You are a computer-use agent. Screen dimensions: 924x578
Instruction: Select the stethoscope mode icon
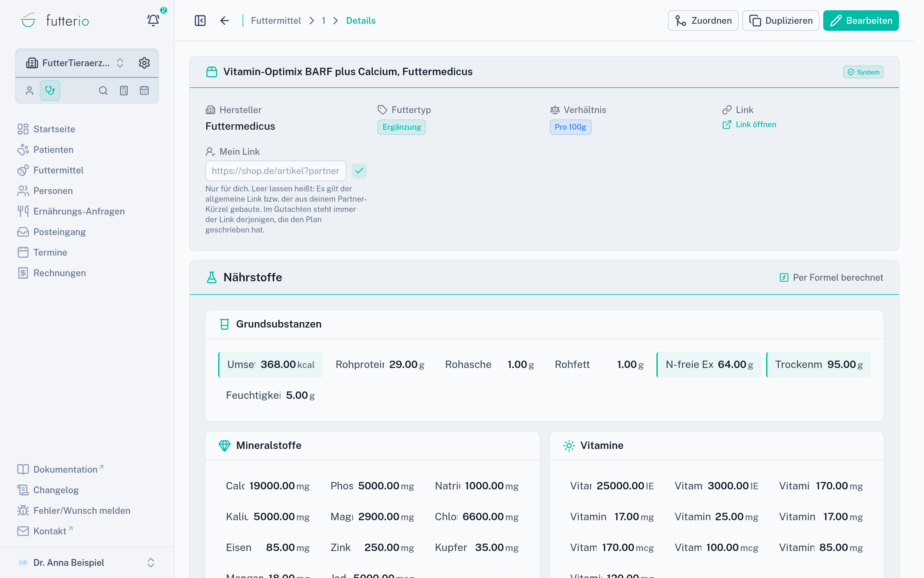50,91
